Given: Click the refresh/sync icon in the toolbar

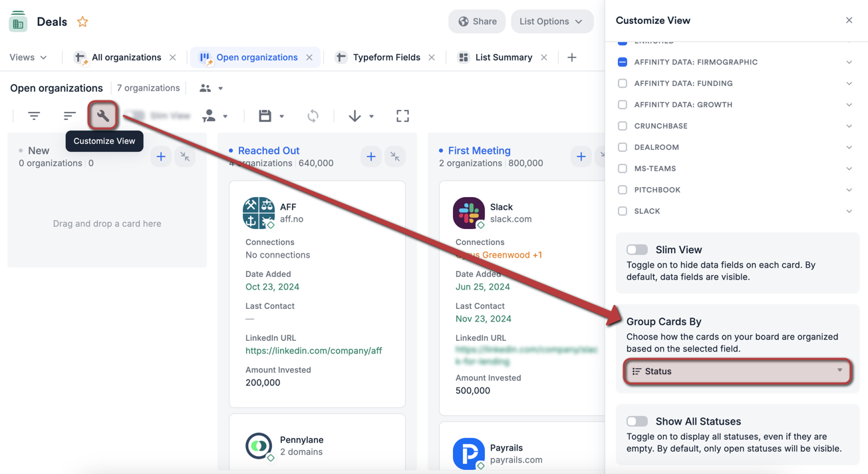Looking at the screenshot, I should tap(313, 115).
